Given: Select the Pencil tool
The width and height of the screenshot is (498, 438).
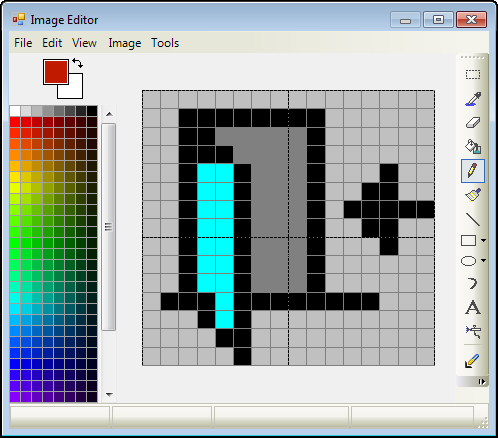Looking at the screenshot, I should 473,171.
